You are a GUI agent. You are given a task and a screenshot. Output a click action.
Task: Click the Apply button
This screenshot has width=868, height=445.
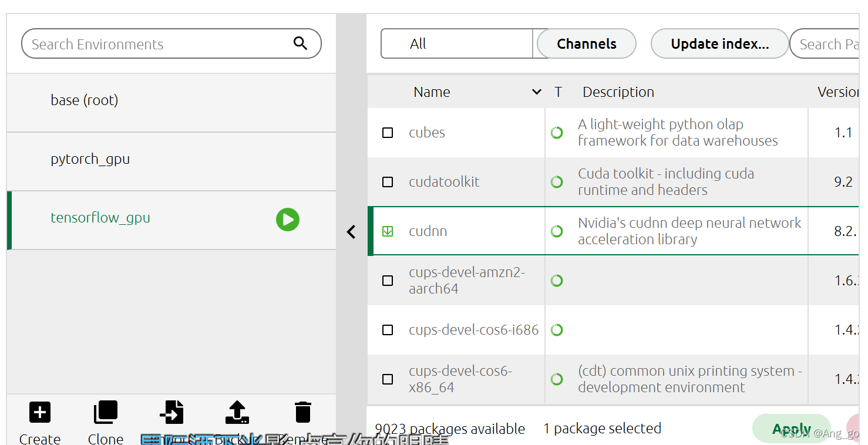pyautogui.click(x=791, y=429)
